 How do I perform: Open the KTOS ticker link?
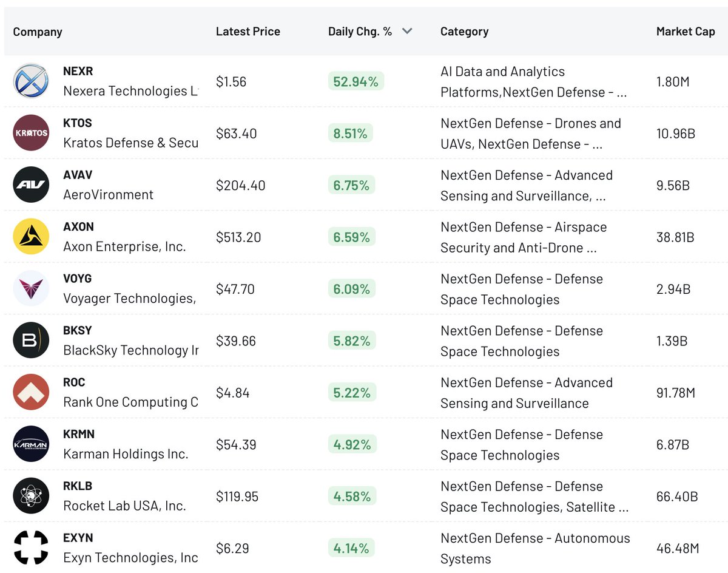point(78,123)
